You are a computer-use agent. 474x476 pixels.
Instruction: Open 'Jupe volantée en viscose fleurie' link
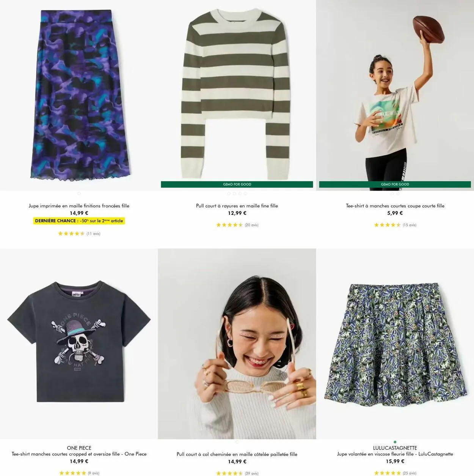pyautogui.click(x=395, y=454)
